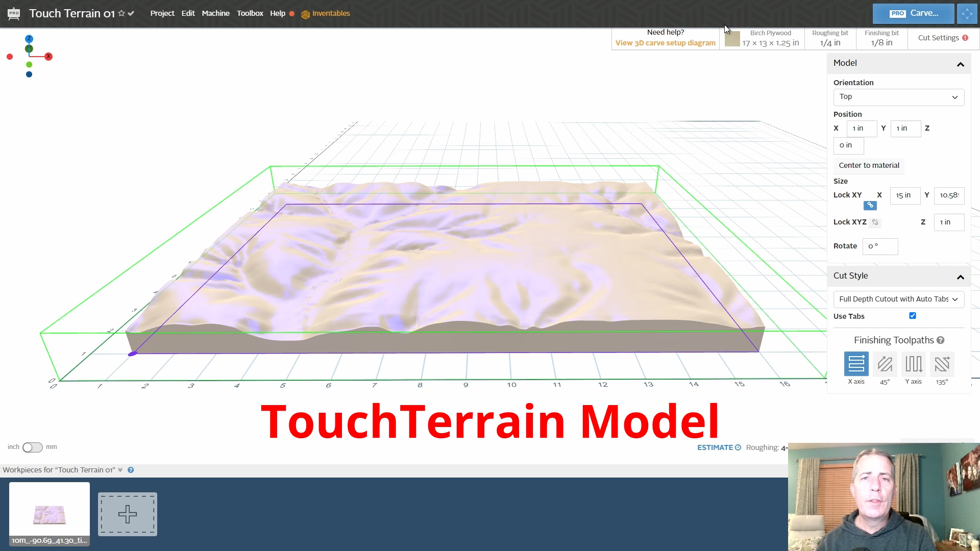Open the Toolbox menu
The width and height of the screenshot is (980, 551).
[250, 13]
